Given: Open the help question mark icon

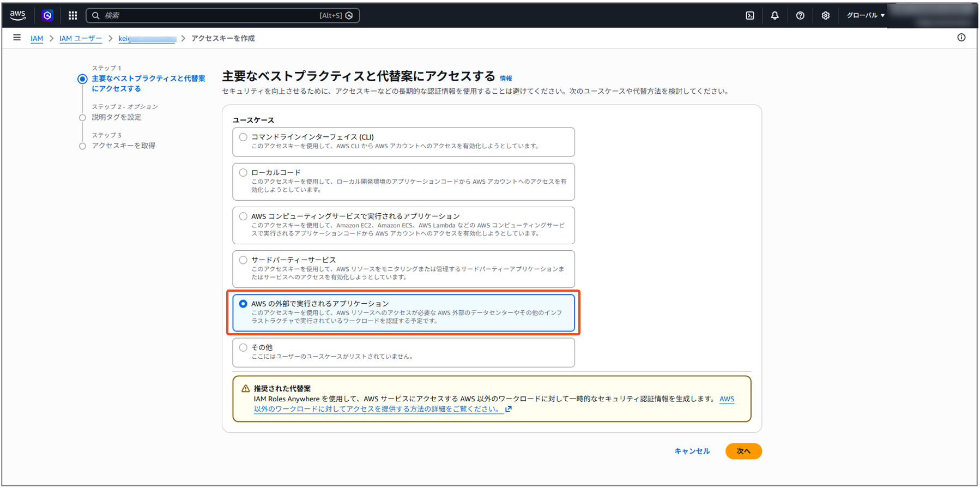Looking at the screenshot, I should point(800,15).
